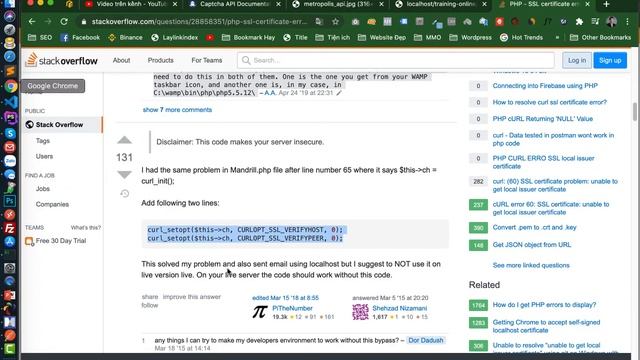This screenshot has height=360, width=640.
Task: Click 'improve this answer' link
Action: [192, 297]
